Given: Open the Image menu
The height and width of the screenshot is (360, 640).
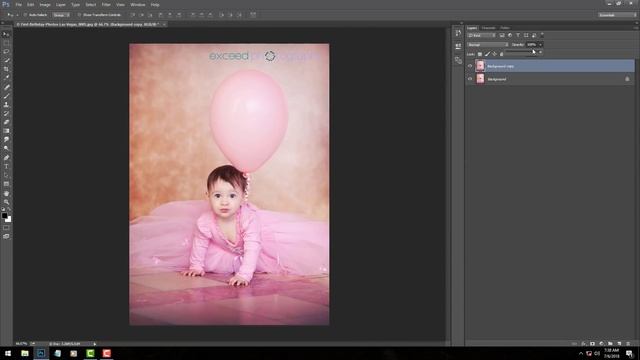Looking at the screenshot, I should pyautogui.click(x=45, y=4).
